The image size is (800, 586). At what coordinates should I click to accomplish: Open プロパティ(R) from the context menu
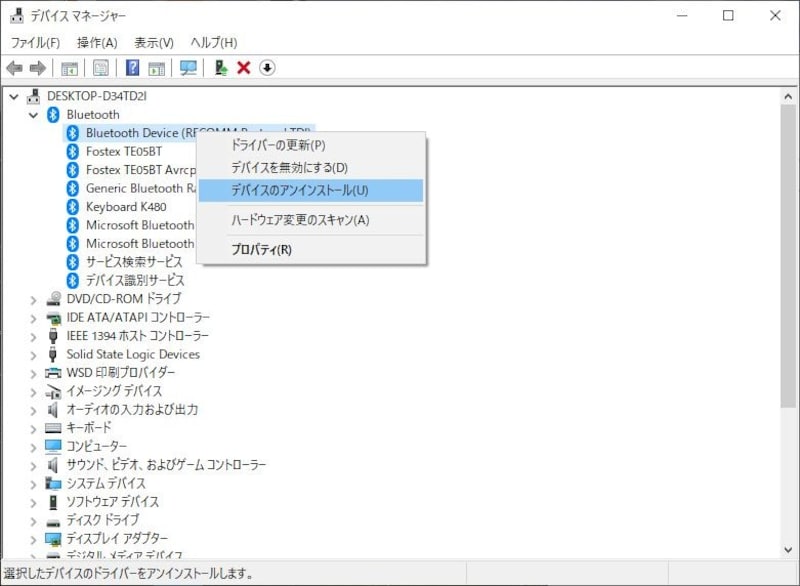(x=261, y=250)
